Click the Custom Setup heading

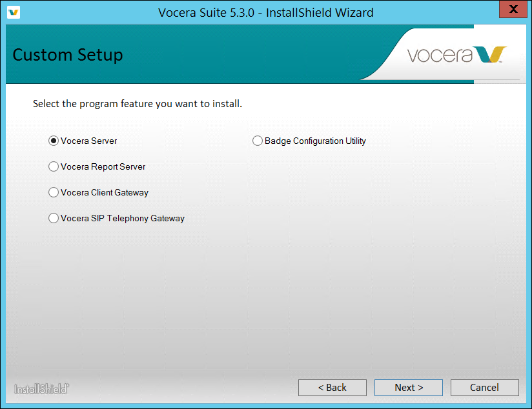click(68, 55)
